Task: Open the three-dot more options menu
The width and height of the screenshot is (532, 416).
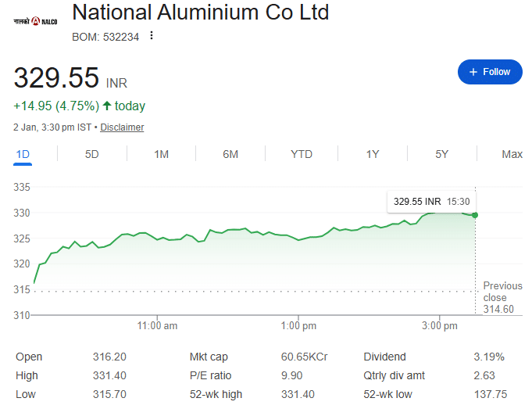Action: tap(152, 35)
